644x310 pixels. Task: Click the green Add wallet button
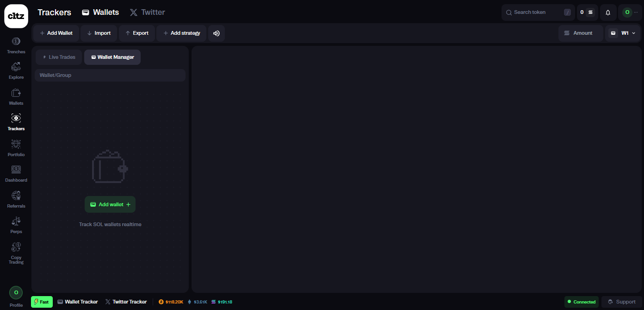coord(110,204)
